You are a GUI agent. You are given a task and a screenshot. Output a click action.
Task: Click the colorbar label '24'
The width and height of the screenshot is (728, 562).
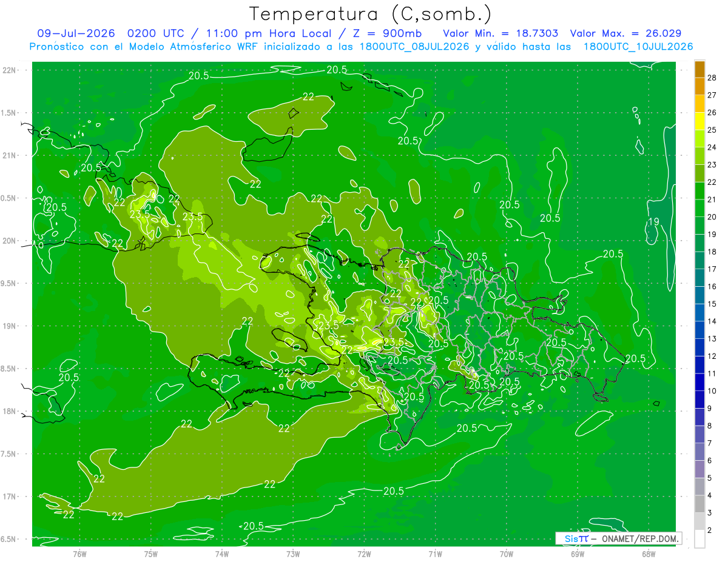(x=712, y=147)
